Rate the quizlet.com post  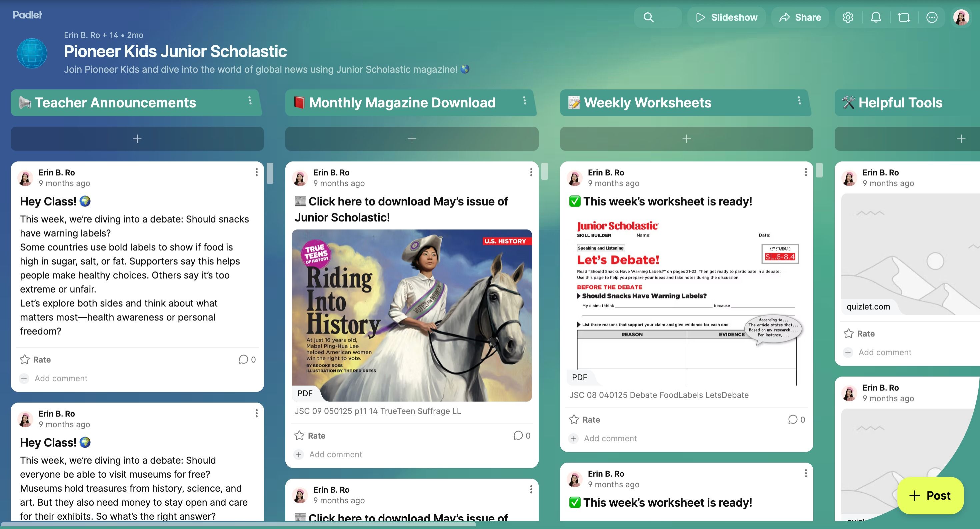coord(859,334)
